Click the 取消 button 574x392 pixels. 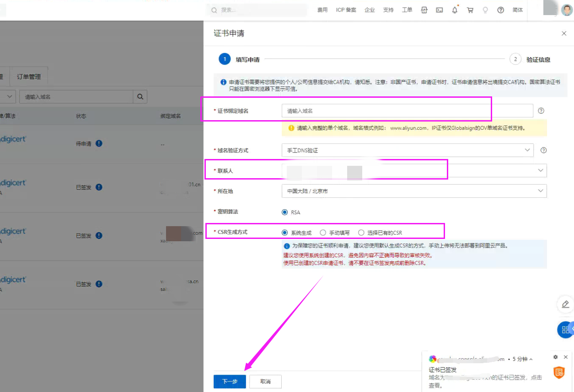[x=265, y=381]
